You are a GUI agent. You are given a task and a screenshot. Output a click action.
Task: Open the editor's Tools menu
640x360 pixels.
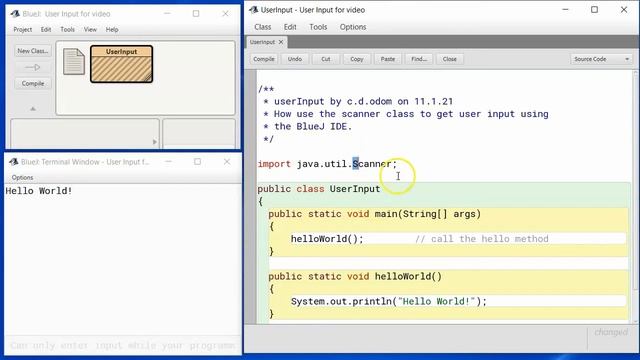[x=318, y=27]
